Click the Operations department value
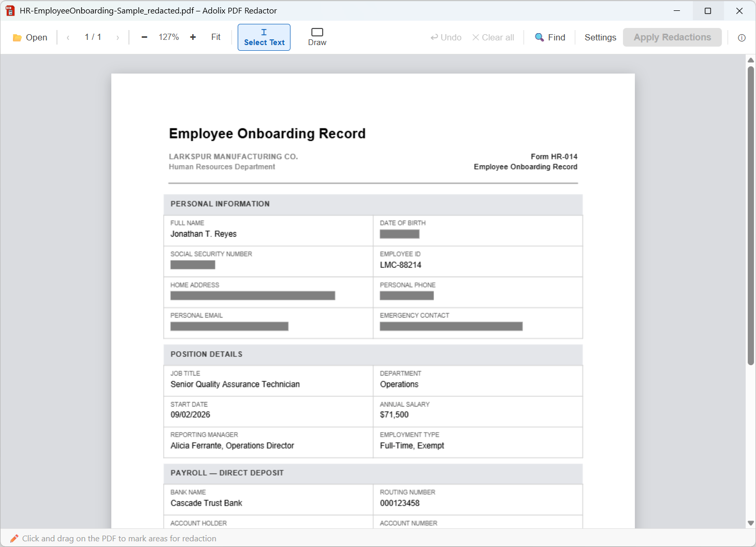The image size is (756, 547). [x=399, y=384]
